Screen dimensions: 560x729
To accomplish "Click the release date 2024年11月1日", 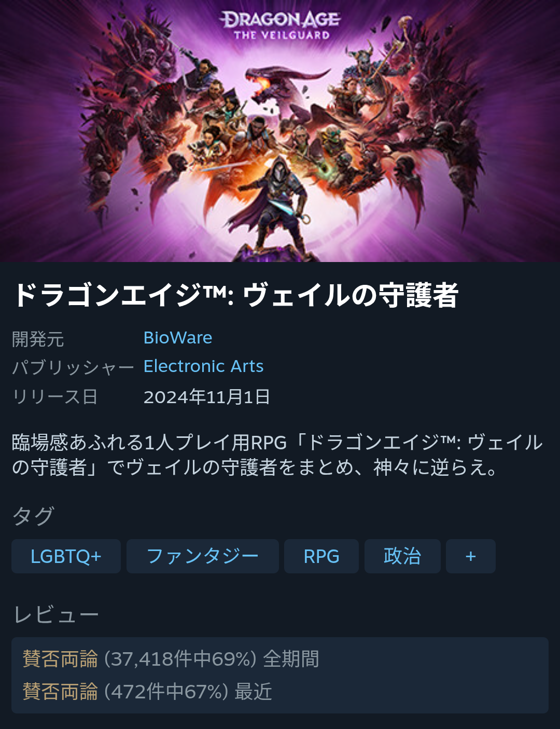I will 207,397.
